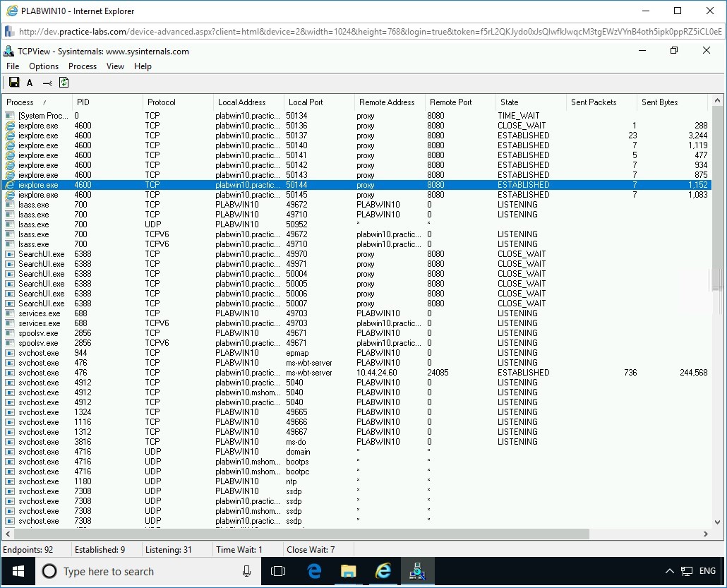Open Task View from the taskbar

(x=277, y=571)
